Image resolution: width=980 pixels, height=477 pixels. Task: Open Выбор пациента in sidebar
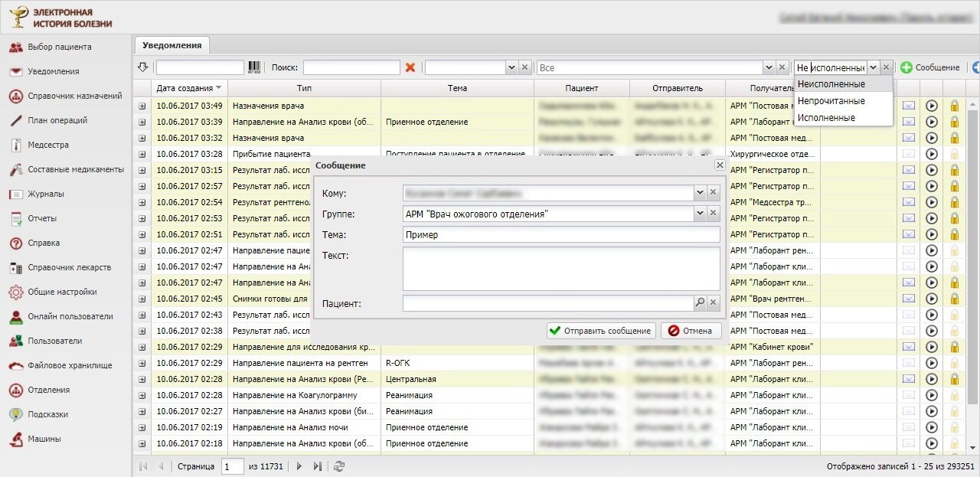click(59, 47)
